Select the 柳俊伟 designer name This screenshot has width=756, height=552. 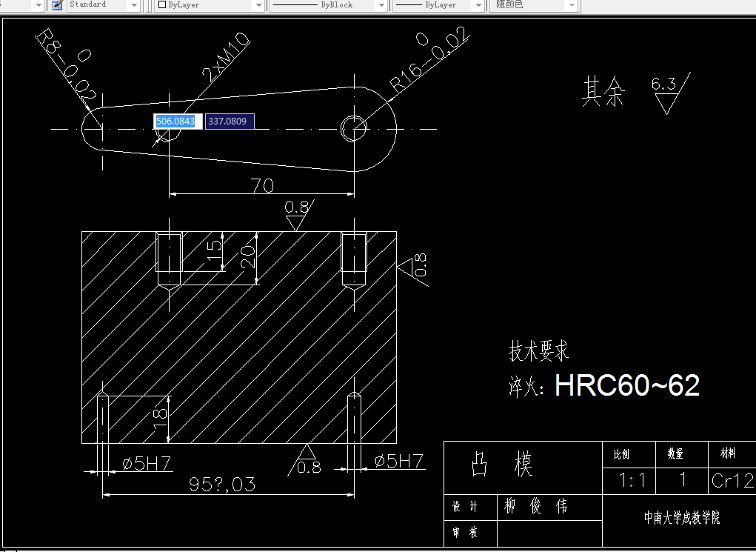tap(535, 506)
